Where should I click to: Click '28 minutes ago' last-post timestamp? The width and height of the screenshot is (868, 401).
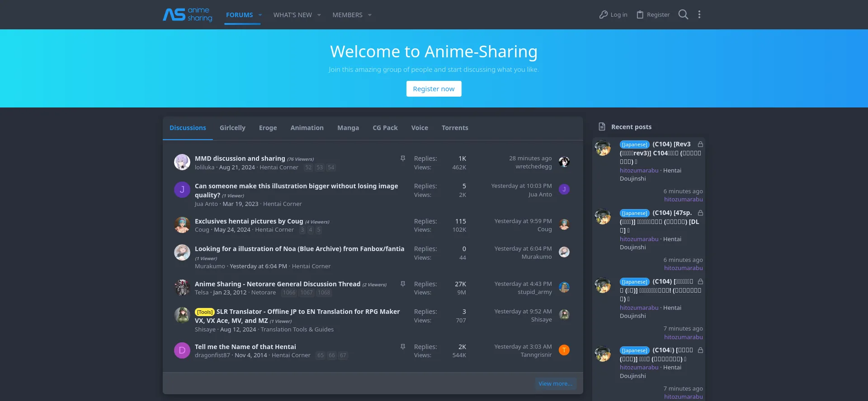(530, 159)
